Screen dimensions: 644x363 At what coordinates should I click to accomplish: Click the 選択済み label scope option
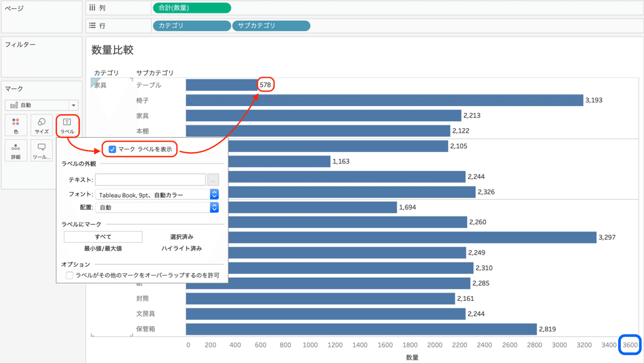184,236
